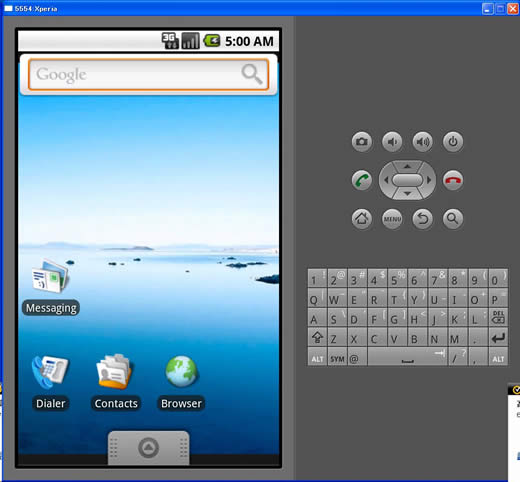Click the round MENU button
This screenshot has height=482, width=520.
tap(392, 219)
